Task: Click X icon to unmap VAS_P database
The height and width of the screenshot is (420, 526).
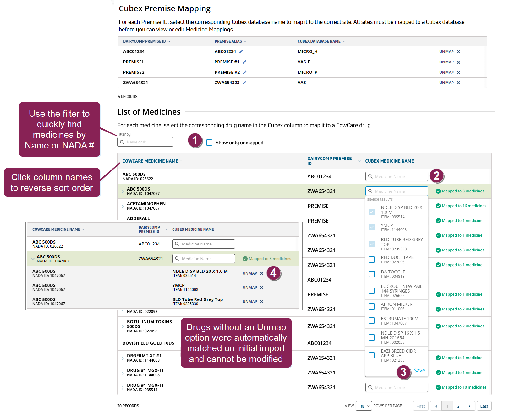Action: pyautogui.click(x=458, y=62)
